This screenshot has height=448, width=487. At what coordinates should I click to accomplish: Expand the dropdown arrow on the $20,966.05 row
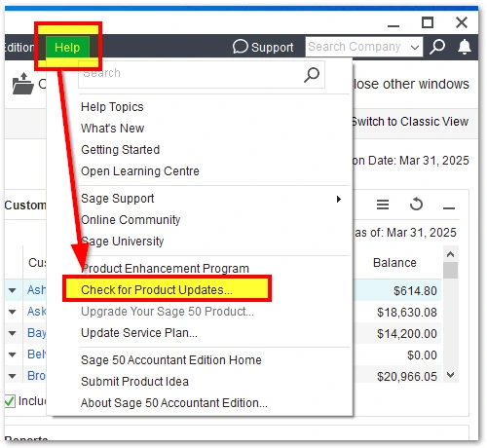point(13,376)
